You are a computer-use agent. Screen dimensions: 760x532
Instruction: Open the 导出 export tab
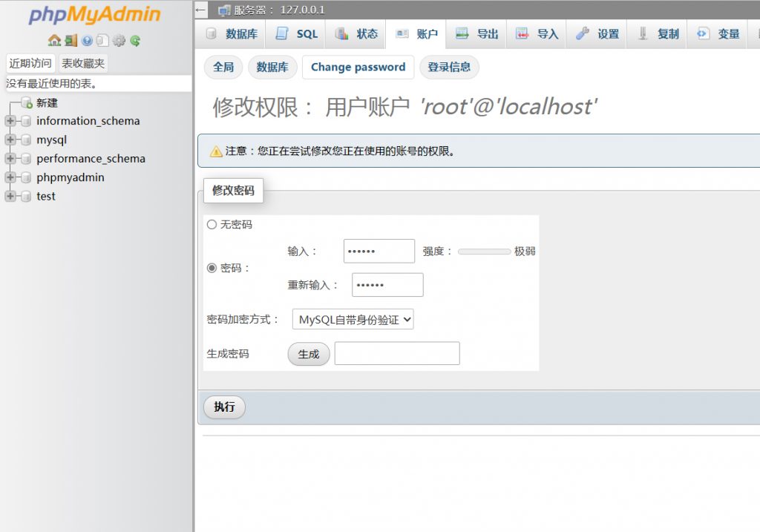[477, 34]
